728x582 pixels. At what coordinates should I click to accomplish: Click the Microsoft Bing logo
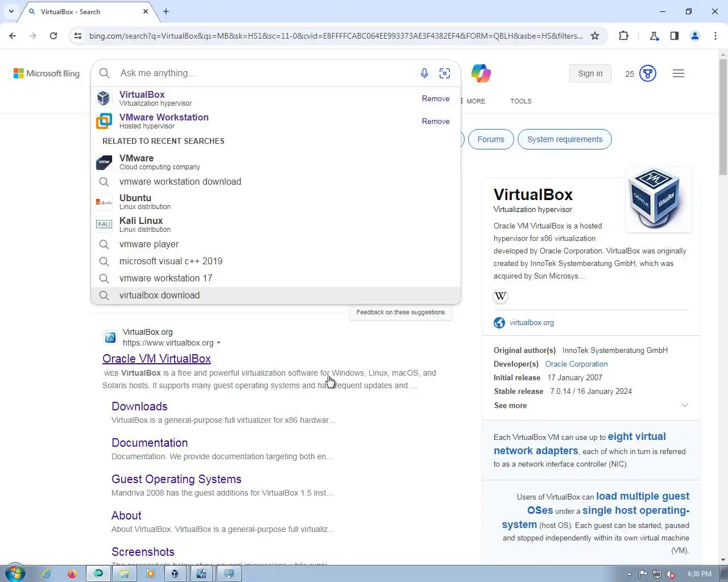coord(47,73)
